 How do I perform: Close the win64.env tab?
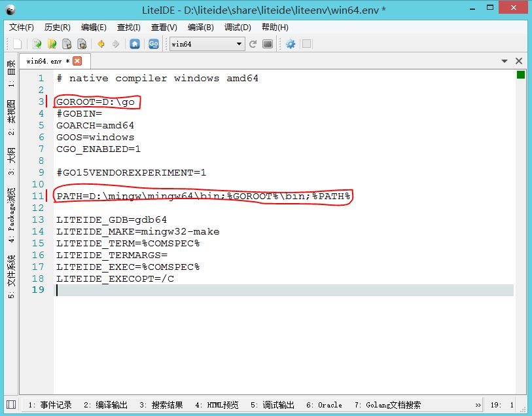click(77, 61)
